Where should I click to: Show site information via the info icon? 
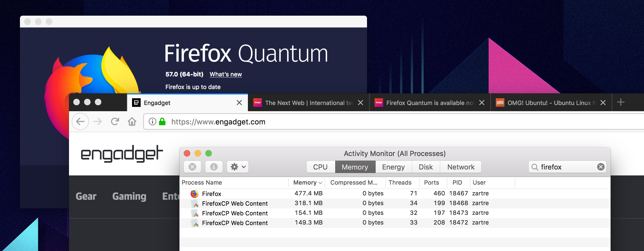point(153,122)
